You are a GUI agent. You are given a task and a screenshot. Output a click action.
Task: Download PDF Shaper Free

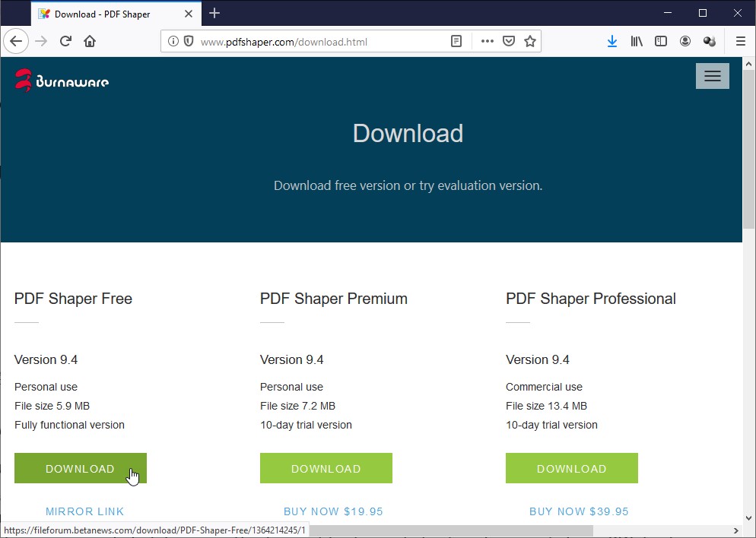click(81, 468)
